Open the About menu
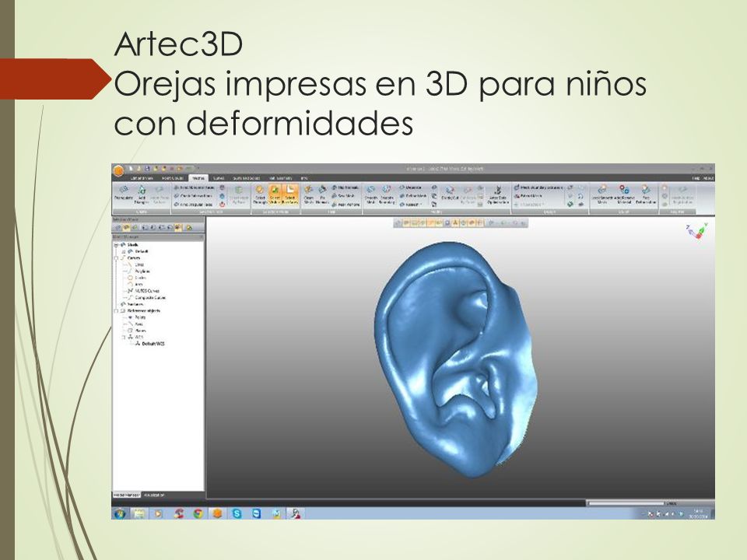747x560 pixels. (x=708, y=178)
